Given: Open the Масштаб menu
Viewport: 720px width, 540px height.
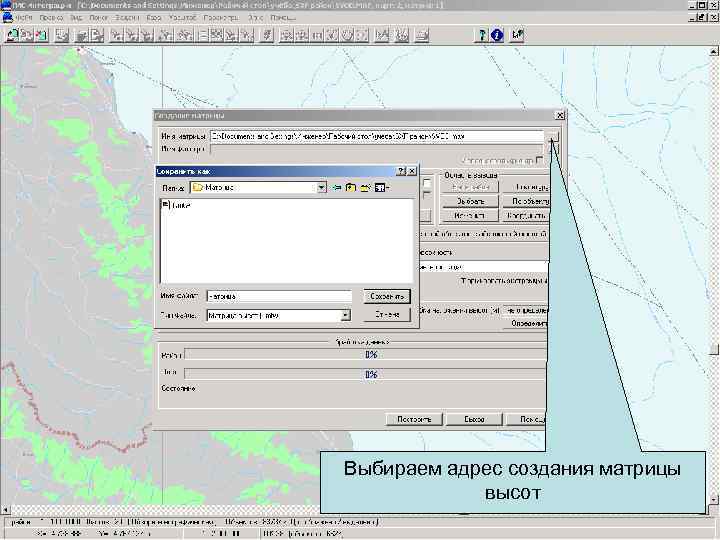Looking at the screenshot, I should (x=182, y=17).
